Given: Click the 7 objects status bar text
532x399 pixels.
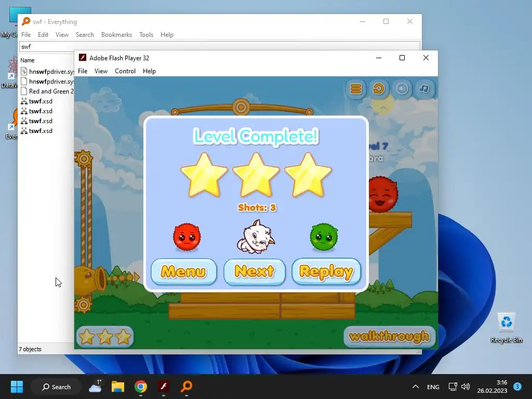Looking at the screenshot, I should click(x=30, y=349).
